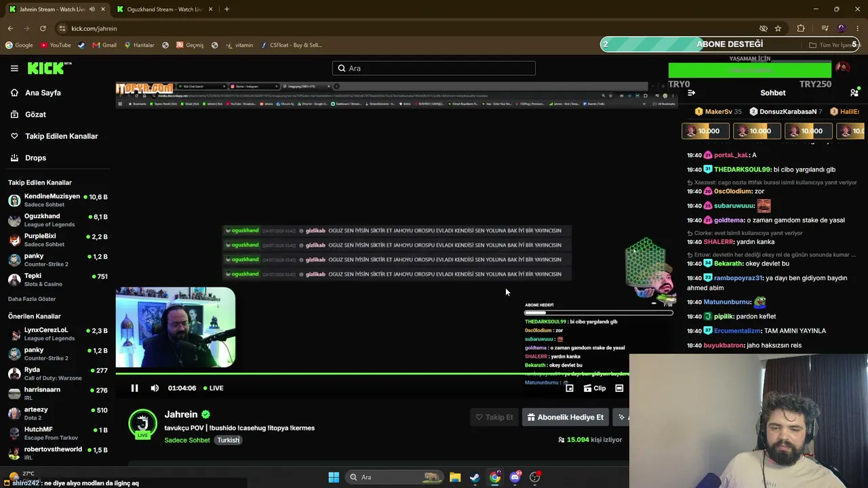The image size is (868, 488).
Task: Open the Gmail bookmark
Action: [104, 45]
